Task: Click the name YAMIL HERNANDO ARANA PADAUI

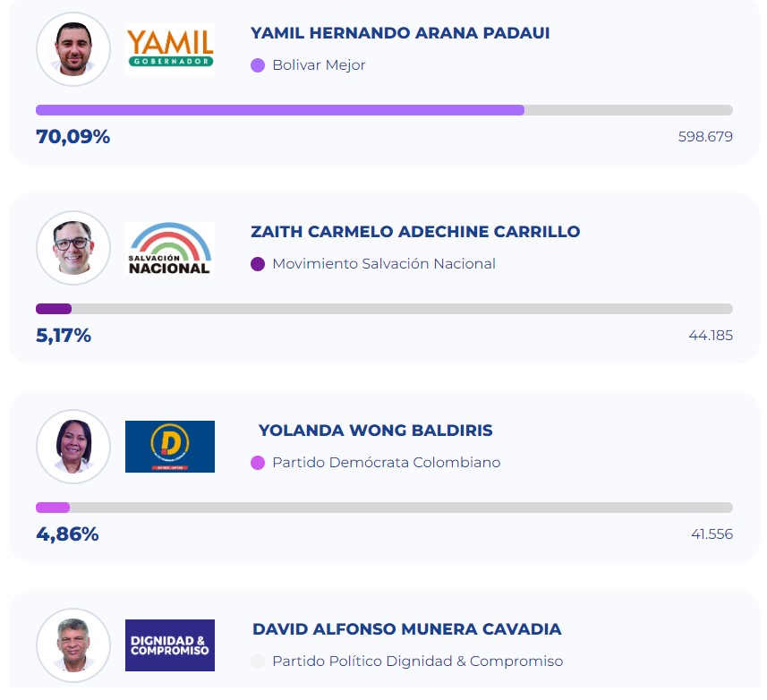Action: click(400, 33)
